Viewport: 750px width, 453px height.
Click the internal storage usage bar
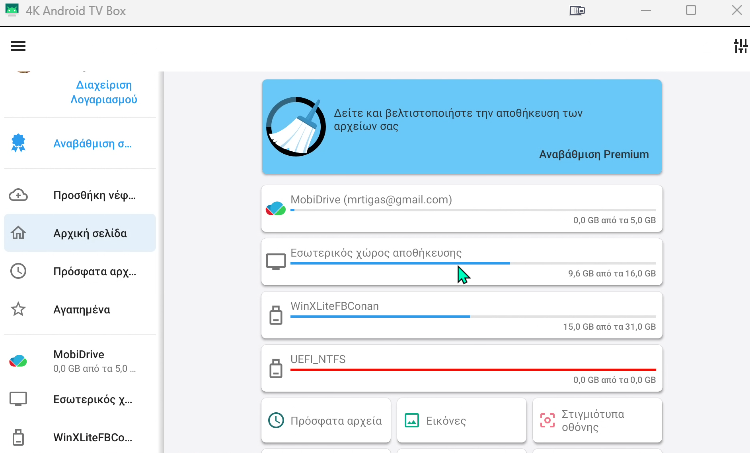(x=473, y=263)
